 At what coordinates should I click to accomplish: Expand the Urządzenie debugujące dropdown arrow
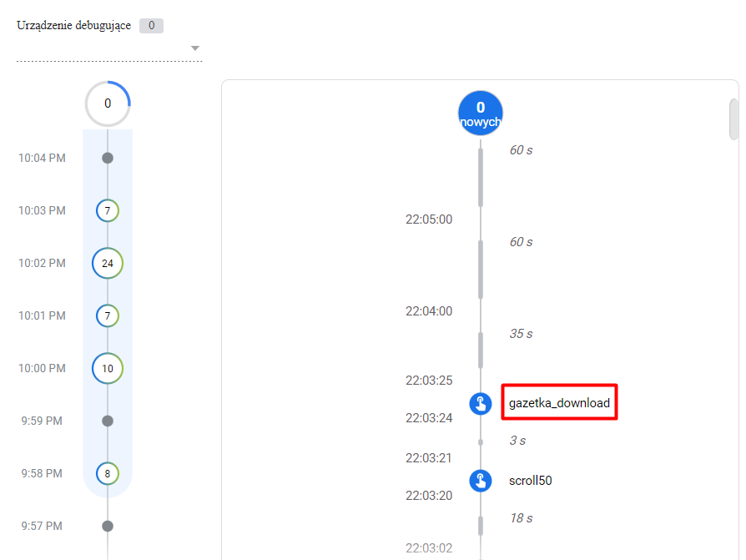pyautogui.click(x=194, y=48)
